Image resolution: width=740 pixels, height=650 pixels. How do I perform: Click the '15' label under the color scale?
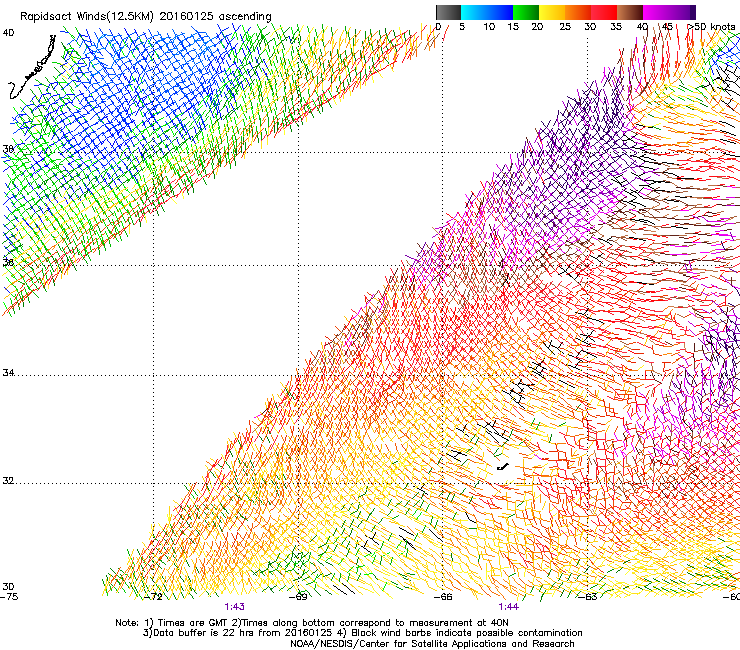click(x=513, y=27)
